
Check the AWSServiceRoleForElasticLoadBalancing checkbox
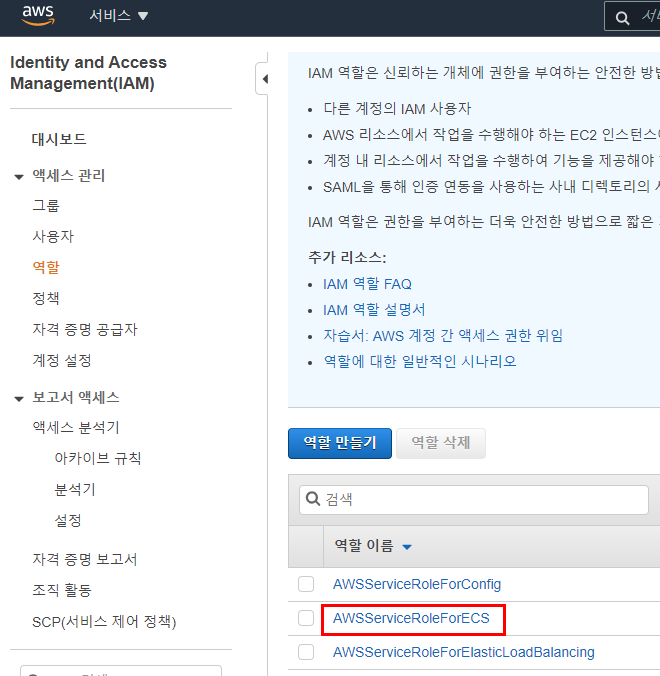(x=306, y=652)
